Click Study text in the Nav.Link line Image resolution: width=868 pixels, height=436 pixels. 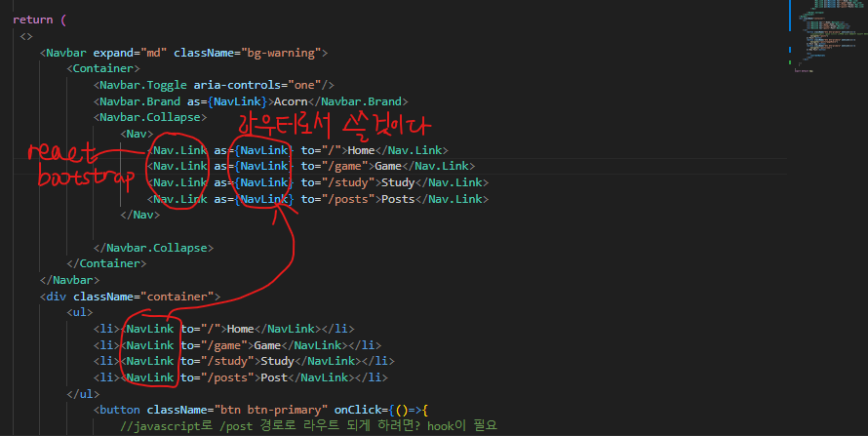398,182
